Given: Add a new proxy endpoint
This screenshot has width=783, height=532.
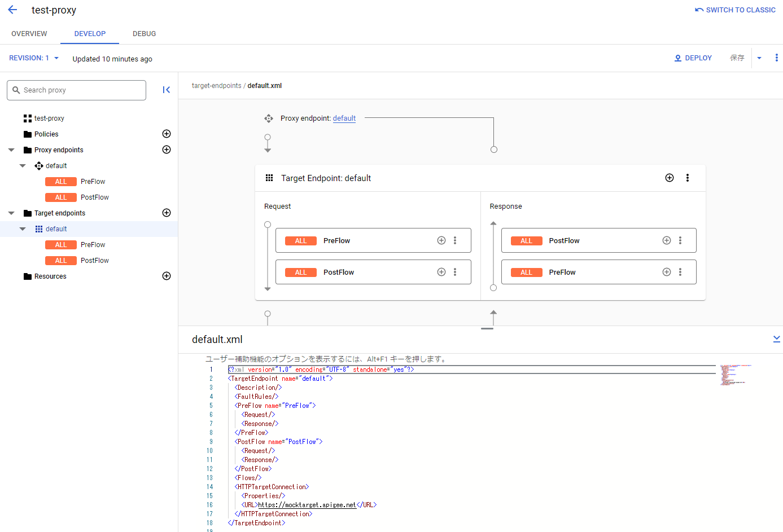Looking at the screenshot, I should pyautogui.click(x=167, y=150).
